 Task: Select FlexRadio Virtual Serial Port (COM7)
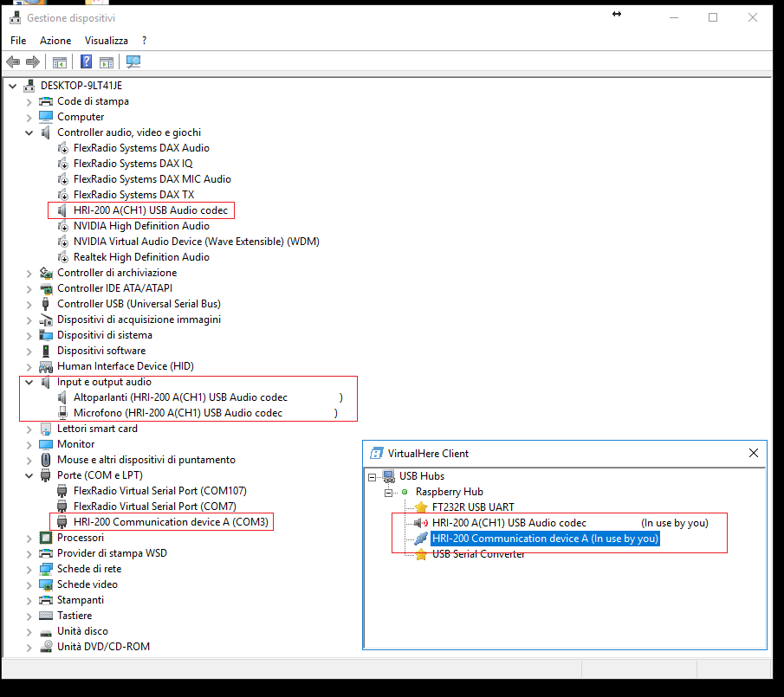coord(154,507)
